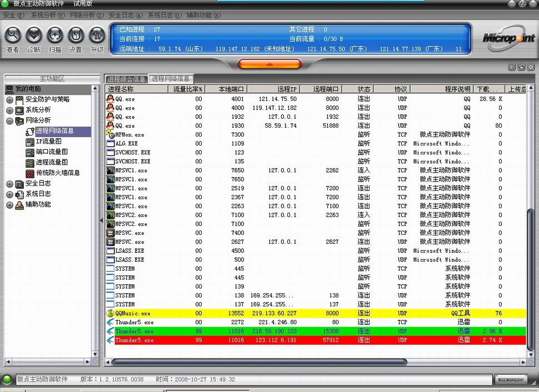The width and height of the screenshot is (539, 392).
Task: Select the 28.56 K download cell
Action: [491, 99]
